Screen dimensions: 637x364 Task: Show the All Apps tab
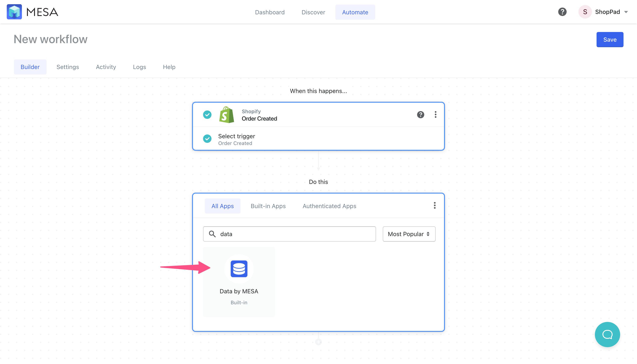click(x=222, y=206)
